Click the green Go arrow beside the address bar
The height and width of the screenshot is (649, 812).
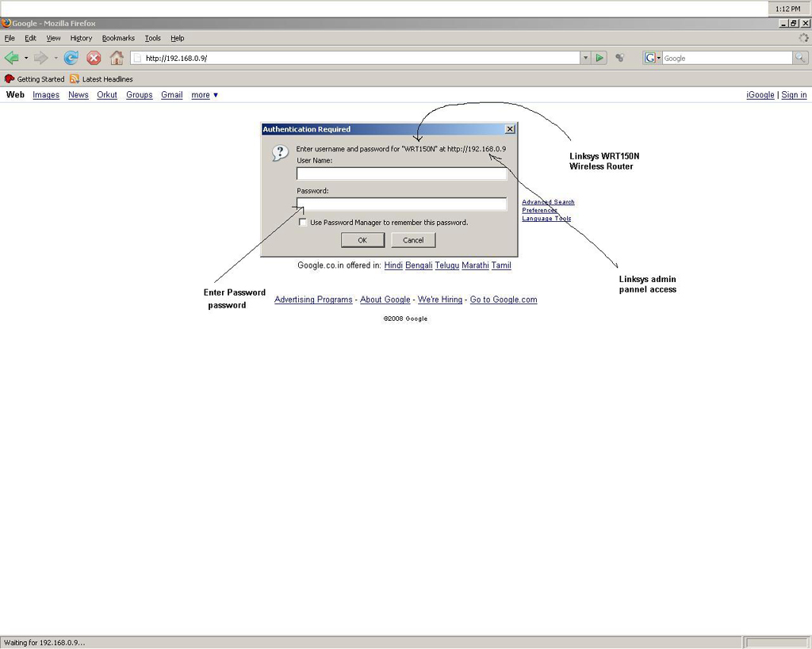coord(600,58)
